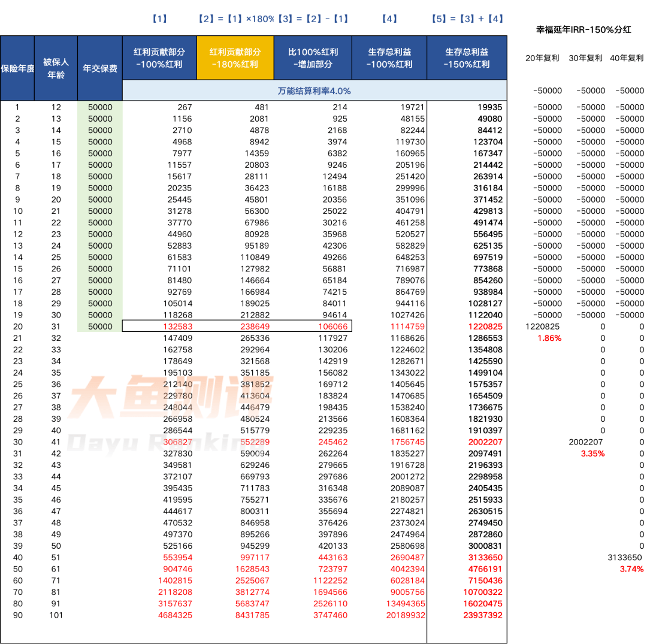Click the insured age cell 101
The height and width of the screenshot is (644, 647).
56,615
